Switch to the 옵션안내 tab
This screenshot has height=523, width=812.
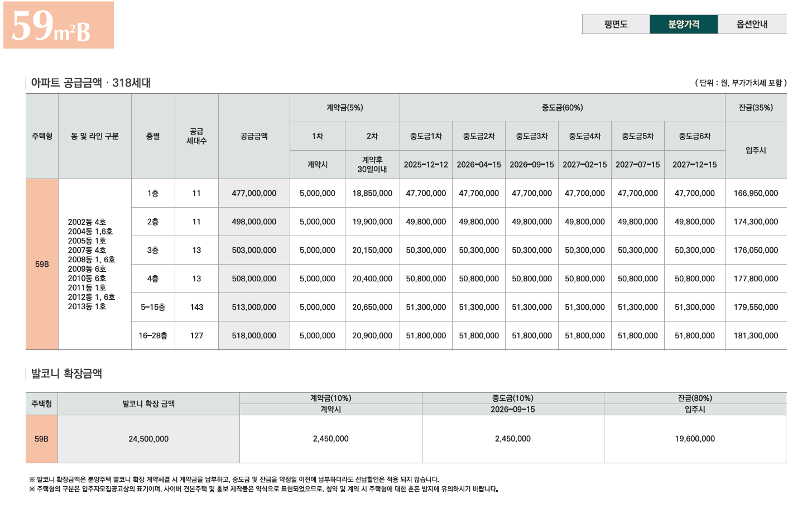point(752,24)
